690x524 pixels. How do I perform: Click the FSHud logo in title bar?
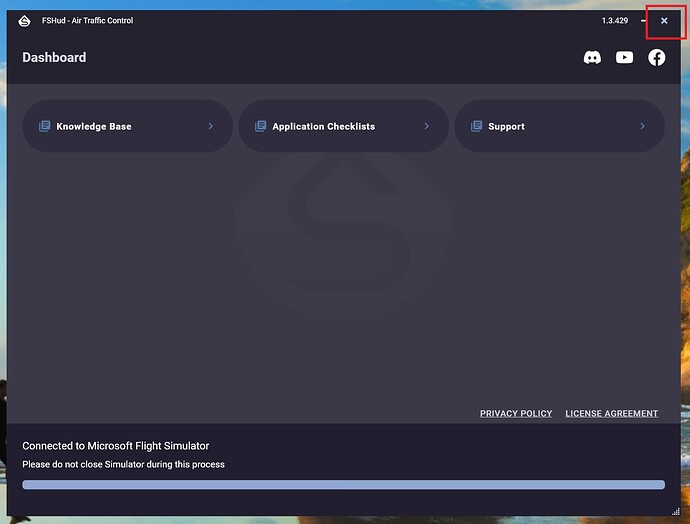point(25,21)
